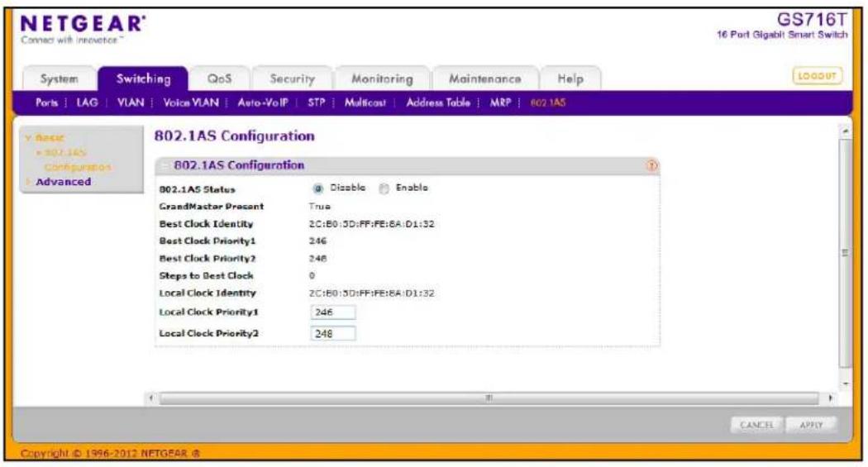Click the horizontal scrollbar left arrow
868x467 pixels.
tap(151, 398)
